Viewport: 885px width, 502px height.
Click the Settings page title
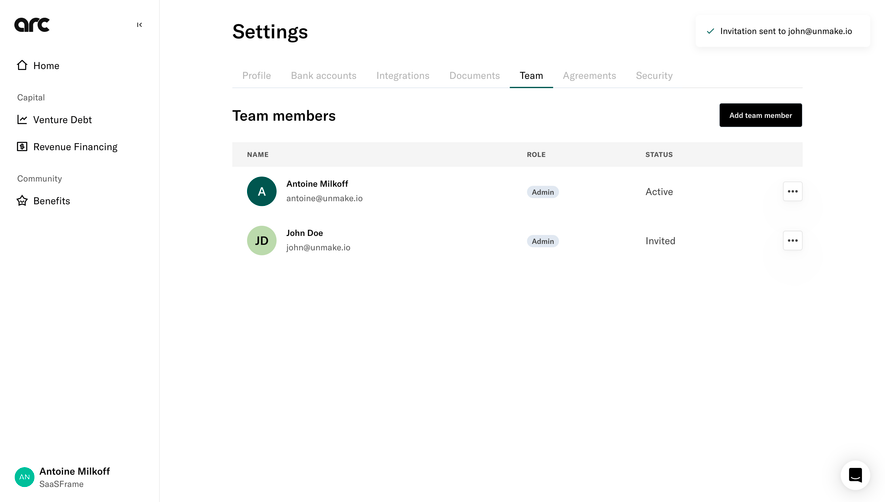pyautogui.click(x=270, y=32)
